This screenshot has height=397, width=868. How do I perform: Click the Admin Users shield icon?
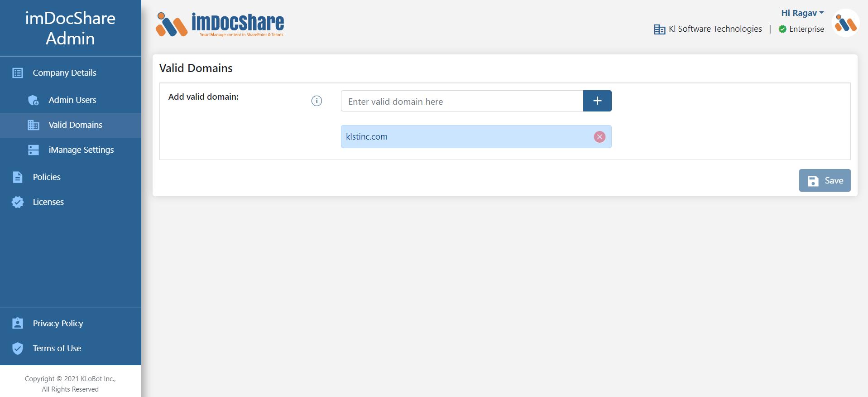pyautogui.click(x=34, y=100)
